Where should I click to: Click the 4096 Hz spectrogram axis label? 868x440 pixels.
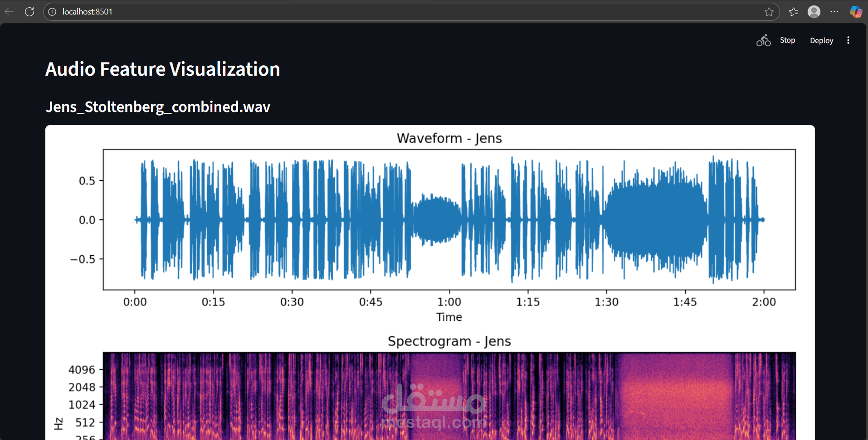(x=82, y=370)
